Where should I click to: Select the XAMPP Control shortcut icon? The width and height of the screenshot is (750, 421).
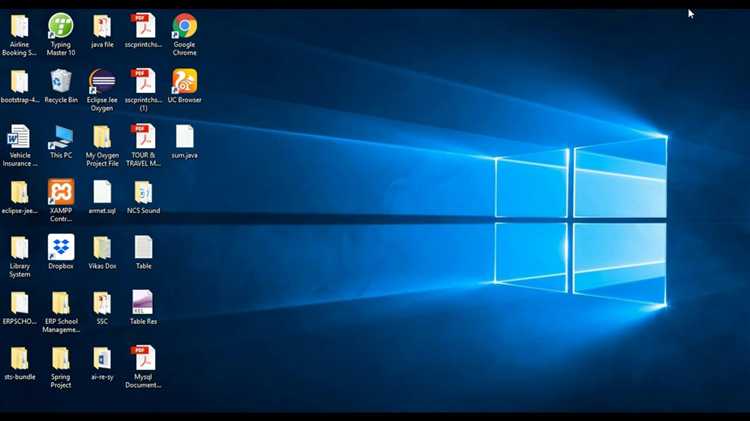pos(61,200)
